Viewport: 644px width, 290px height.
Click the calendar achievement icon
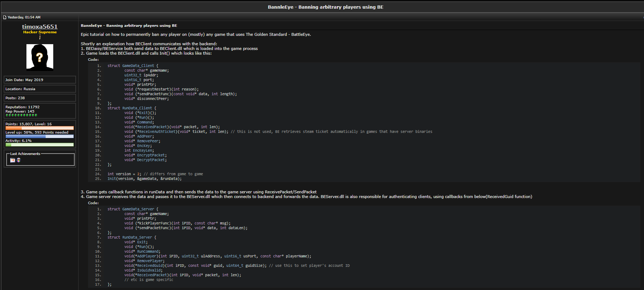pyautogui.click(x=13, y=160)
